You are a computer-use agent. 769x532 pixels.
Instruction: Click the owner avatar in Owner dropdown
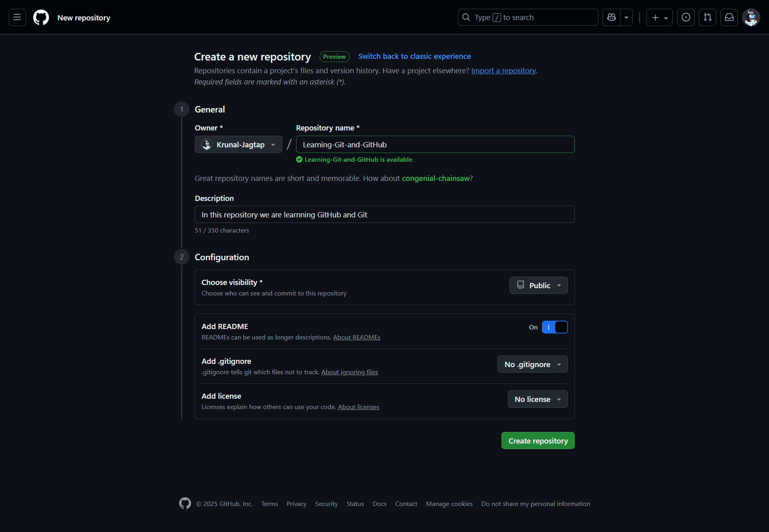tap(207, 145)
